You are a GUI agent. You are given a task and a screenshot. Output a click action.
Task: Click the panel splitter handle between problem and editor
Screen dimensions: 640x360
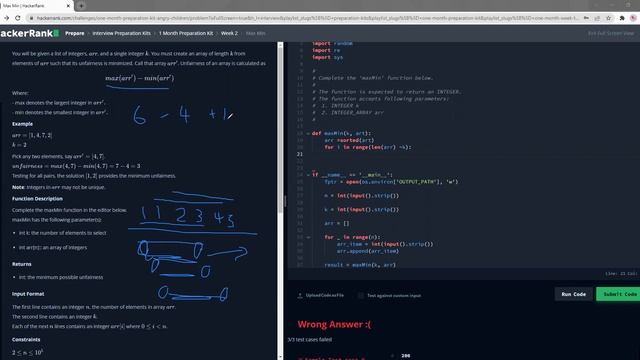coord(285,201)
